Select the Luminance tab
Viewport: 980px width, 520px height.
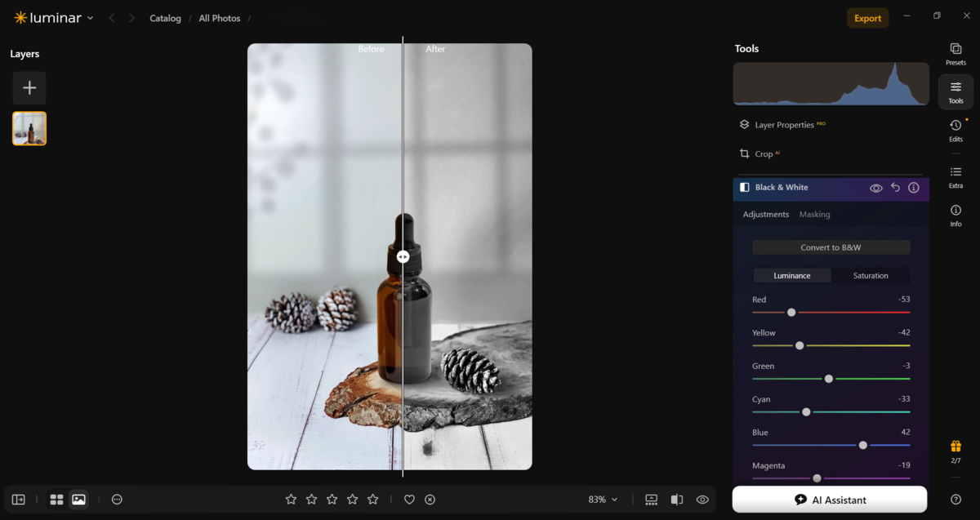tap(791, 276)
